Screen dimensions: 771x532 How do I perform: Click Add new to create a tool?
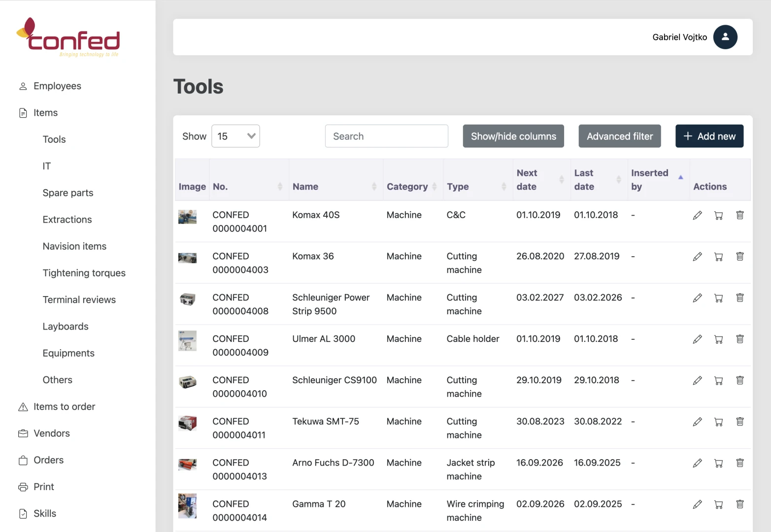(709, 136)
